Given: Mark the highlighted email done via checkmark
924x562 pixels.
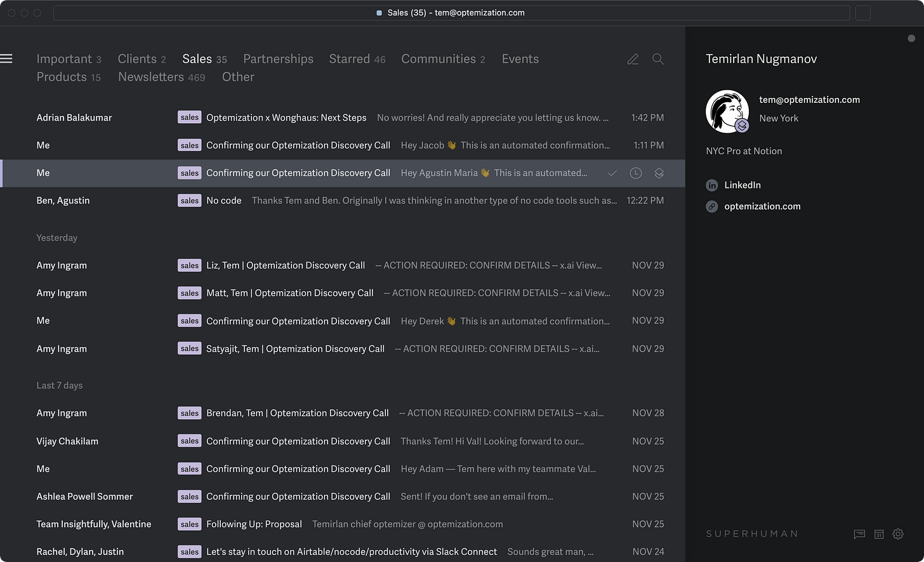Looking at the screenshot, I should click(612, 173).
